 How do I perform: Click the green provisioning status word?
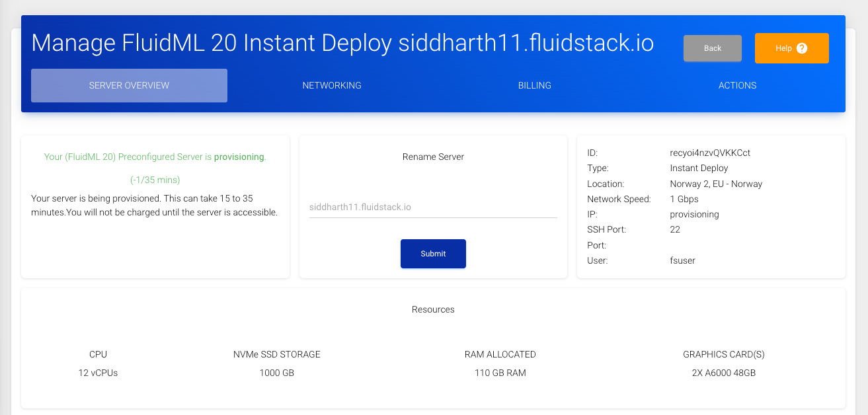[239, 157]
